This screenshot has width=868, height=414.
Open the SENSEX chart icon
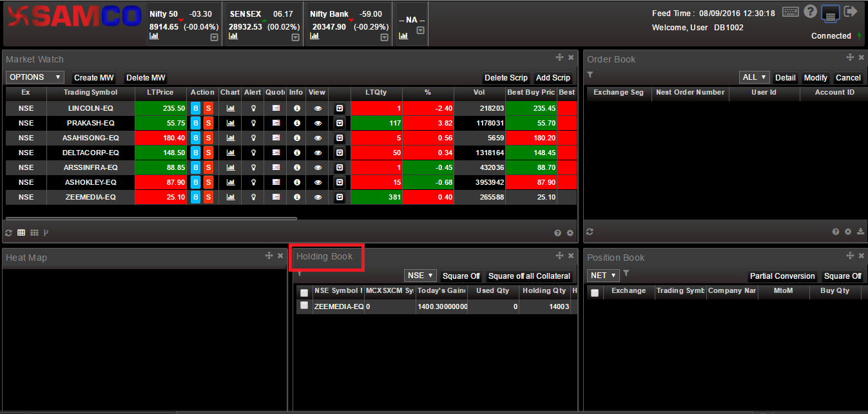pyautogui.click(x=234, y=37)
